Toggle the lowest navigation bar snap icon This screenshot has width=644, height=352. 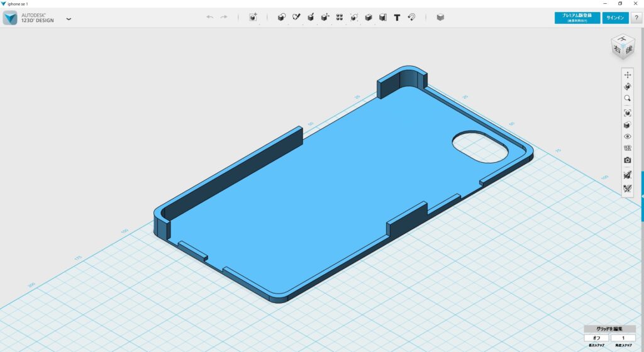[x=628, y=189]
